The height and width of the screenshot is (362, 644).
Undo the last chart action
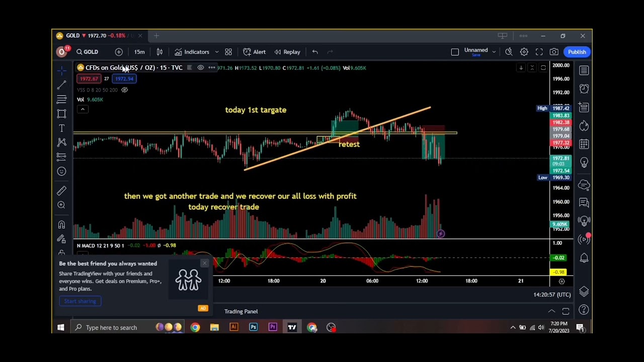pos(315,52)
